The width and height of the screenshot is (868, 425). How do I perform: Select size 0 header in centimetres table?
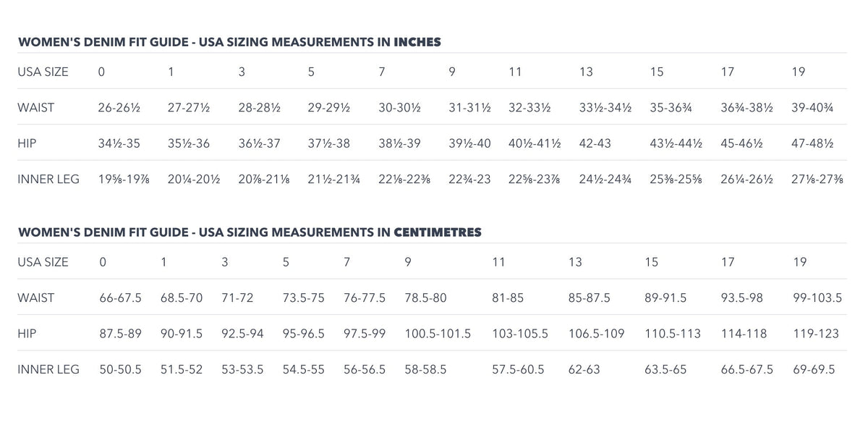pos(102,262)
